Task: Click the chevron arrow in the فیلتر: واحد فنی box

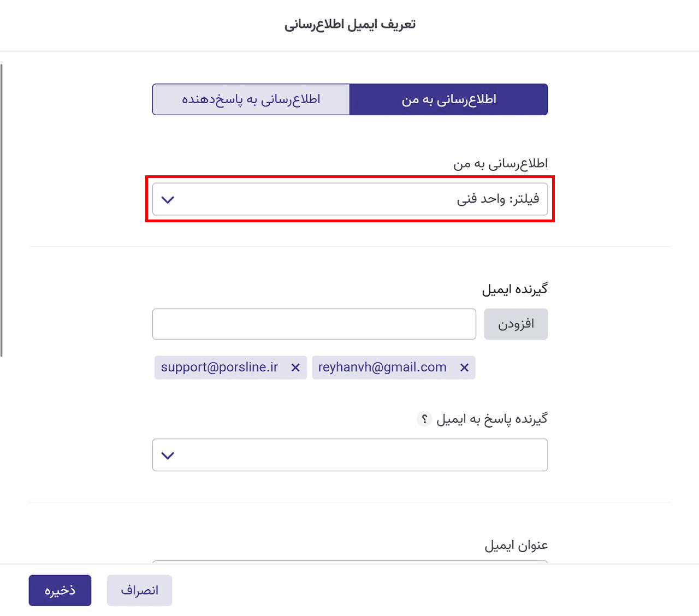Action: click(x=168, y=199)
